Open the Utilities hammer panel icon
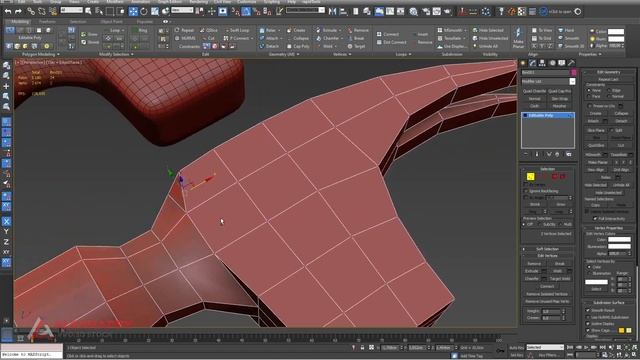This screenshot has width=640, height=360. tap(571, 63)
